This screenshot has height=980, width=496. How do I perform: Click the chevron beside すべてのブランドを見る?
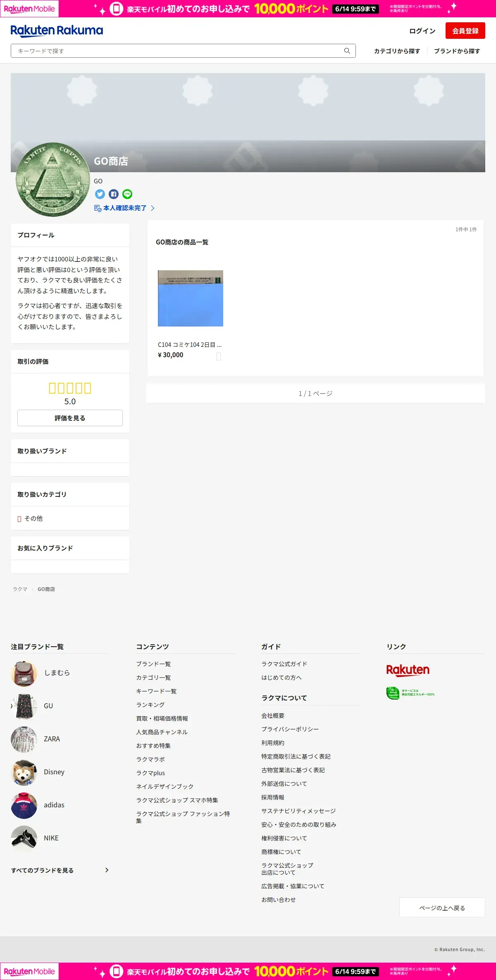pos(107,870)
